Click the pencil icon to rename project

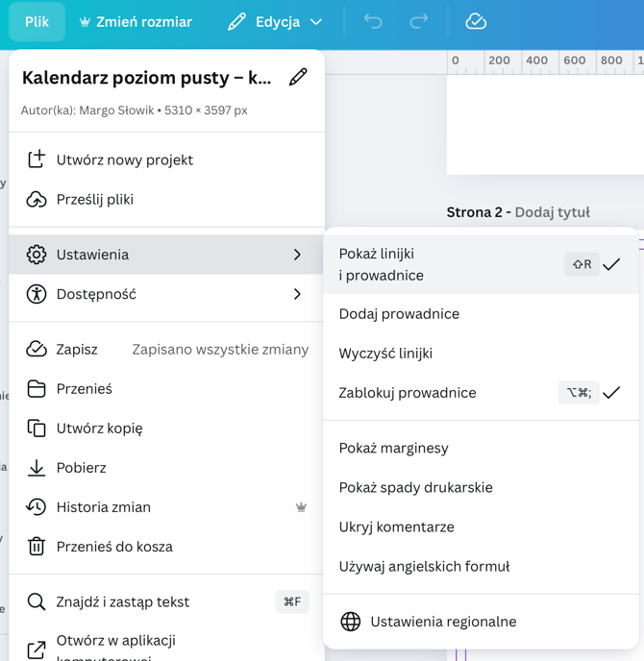click(298, 77)
